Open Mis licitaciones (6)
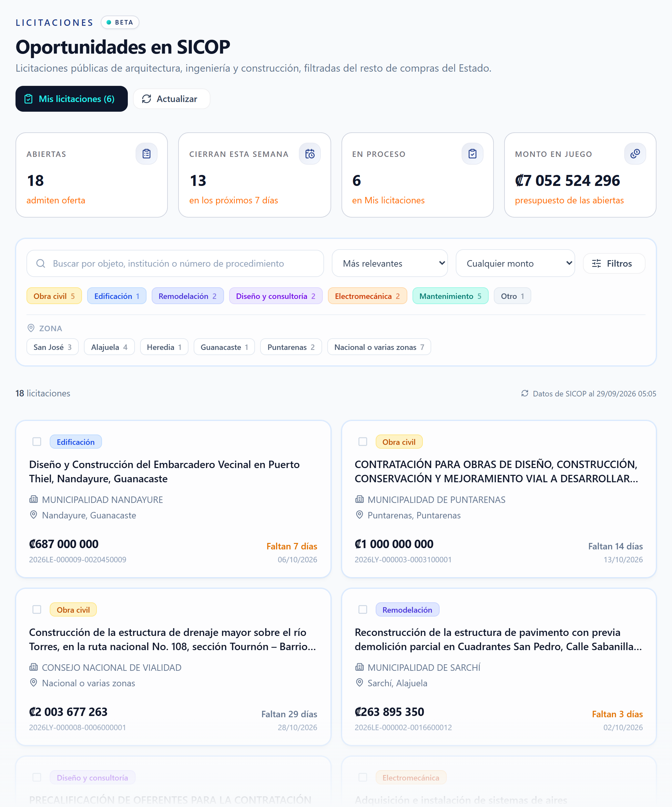 coord(71,99)
